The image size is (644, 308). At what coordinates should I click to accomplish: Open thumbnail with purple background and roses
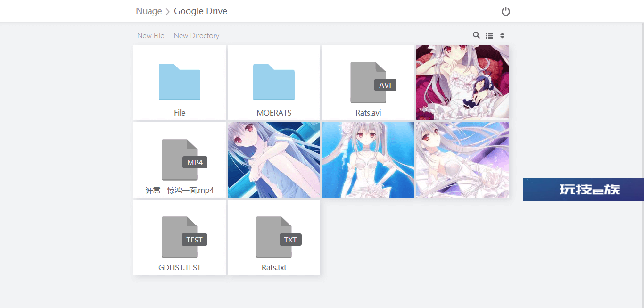(x=462, y=160)
